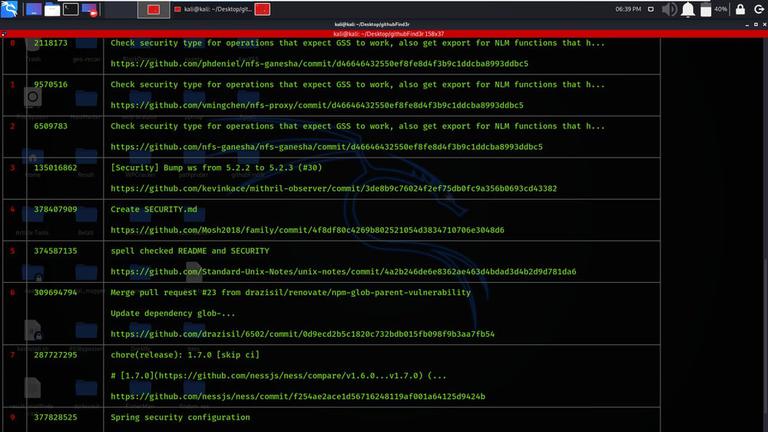Screen dimensions: 768x432
Task: Select repo ID 374587135
Action: [x=55, y=251]
